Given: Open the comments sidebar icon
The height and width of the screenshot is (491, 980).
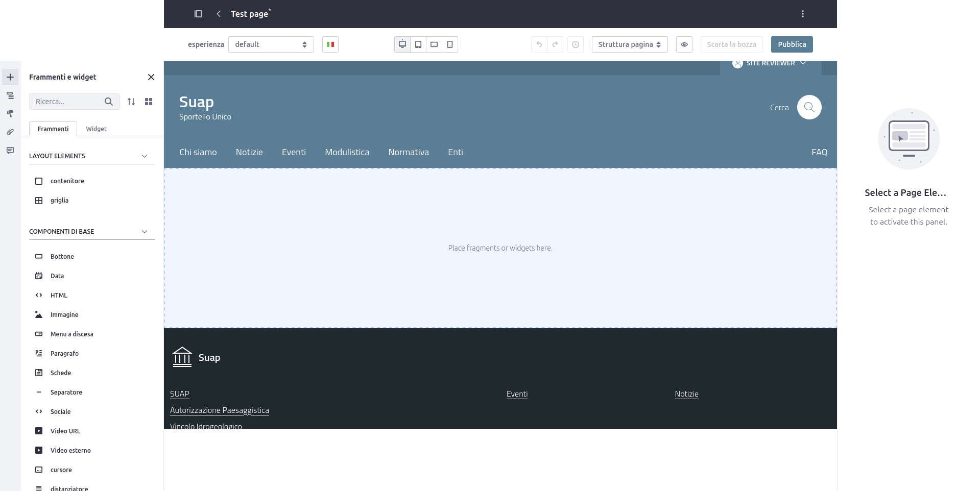Looking at the screenshot, I should [x=10, y=151].
